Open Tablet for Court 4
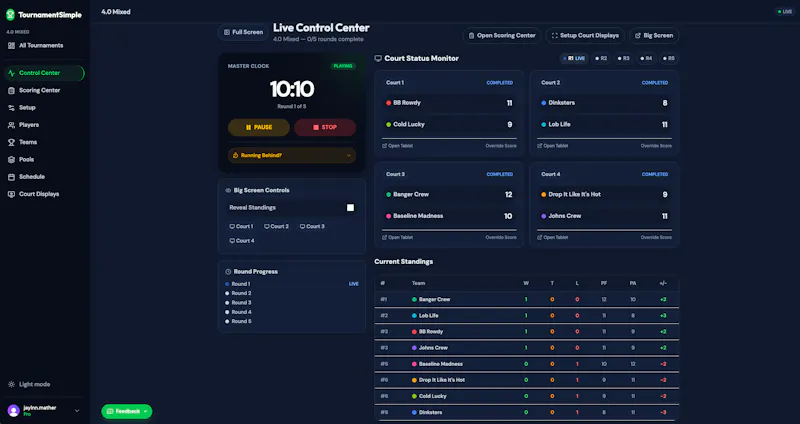This screenshot has height=424, width=800. (553, 237)
